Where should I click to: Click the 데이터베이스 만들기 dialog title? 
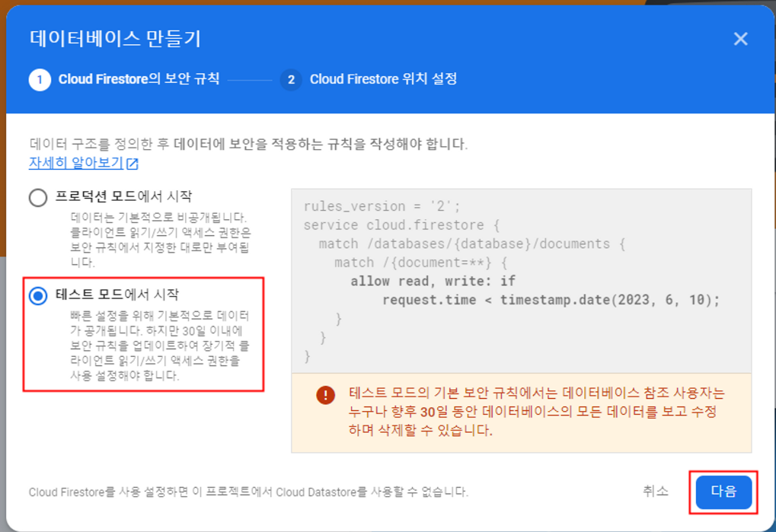115,39
